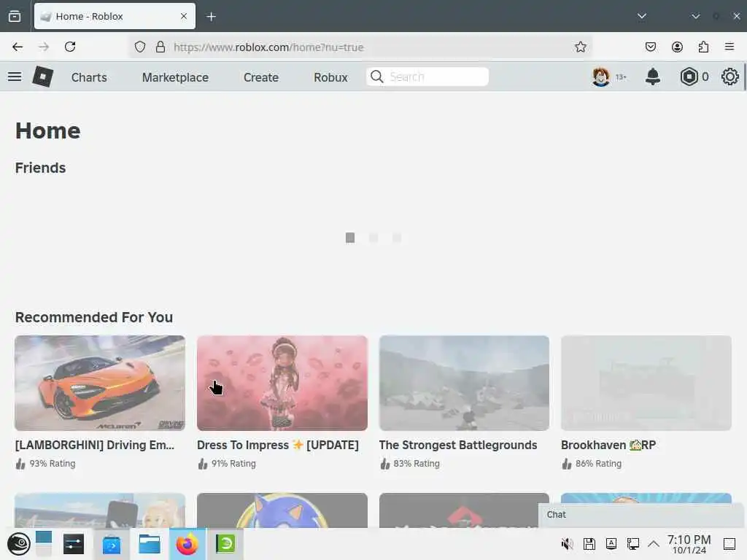Click the muted volume tray icon
The height and width of the screenshot is (560, 747).
pos(567,544)
